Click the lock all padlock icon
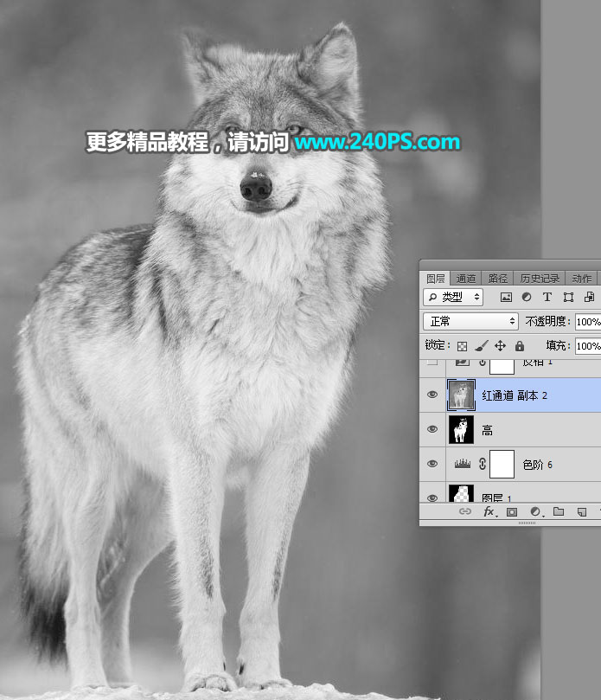 (x=520, y=345)
